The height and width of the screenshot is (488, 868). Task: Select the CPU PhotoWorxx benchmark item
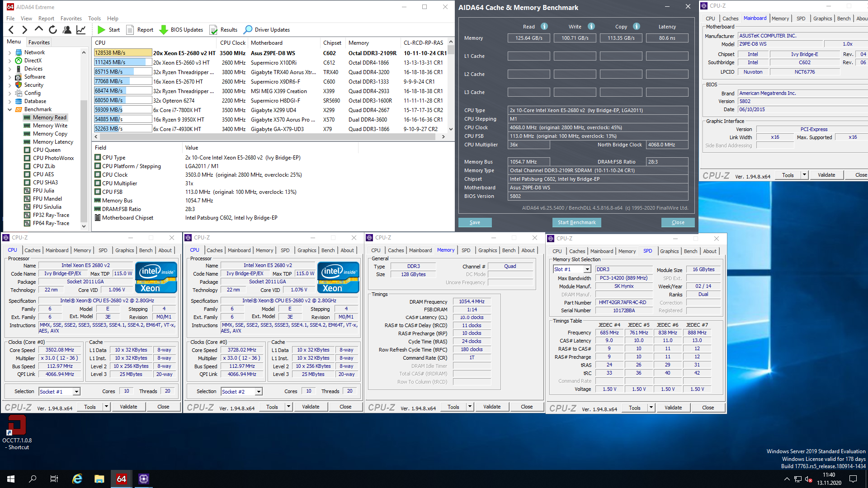point(53,158)
